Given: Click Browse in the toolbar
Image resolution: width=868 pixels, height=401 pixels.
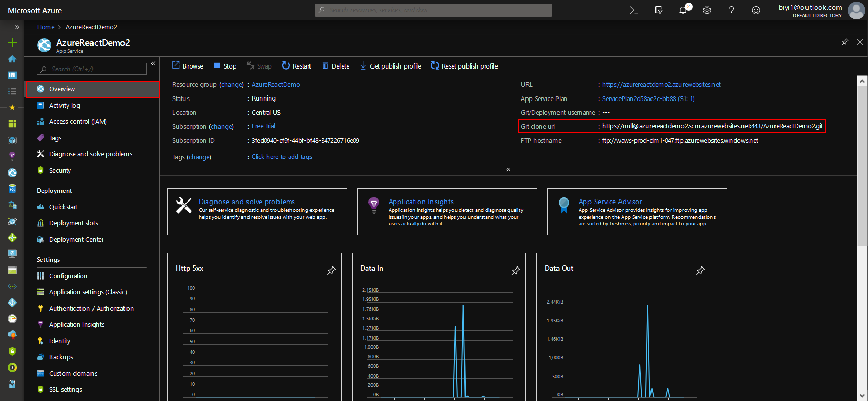Looking at the screenshot, I should tap(188, 66).
